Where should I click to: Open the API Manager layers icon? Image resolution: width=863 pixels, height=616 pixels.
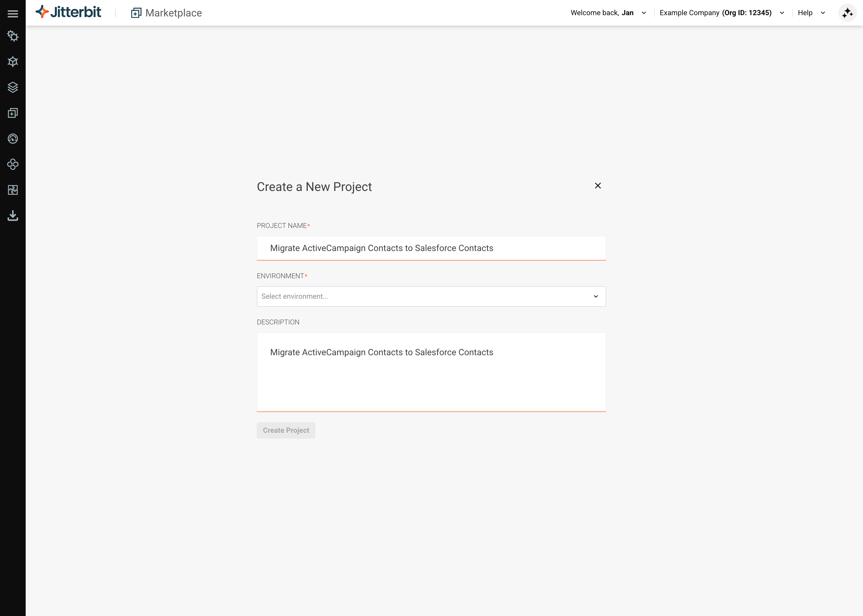pyautogui.click(x=13, y=87)
